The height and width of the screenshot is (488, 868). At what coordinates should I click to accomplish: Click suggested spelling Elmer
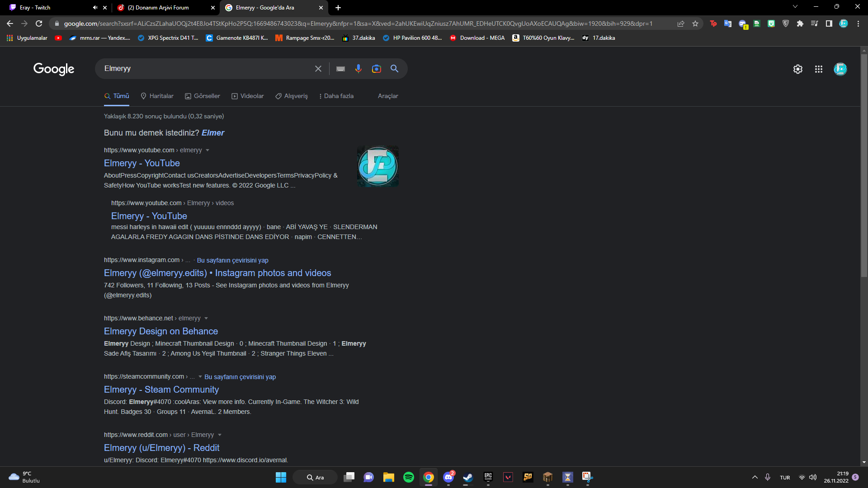[213, 133]
